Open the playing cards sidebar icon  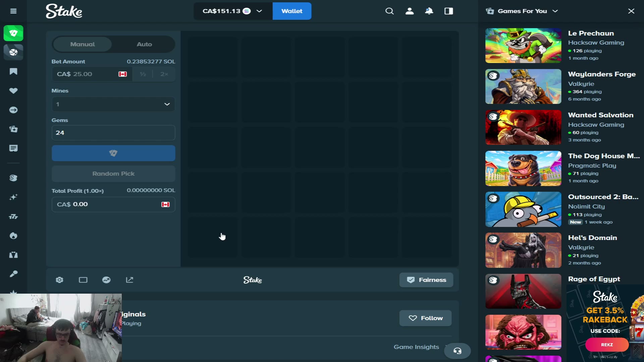click(13, 129)
